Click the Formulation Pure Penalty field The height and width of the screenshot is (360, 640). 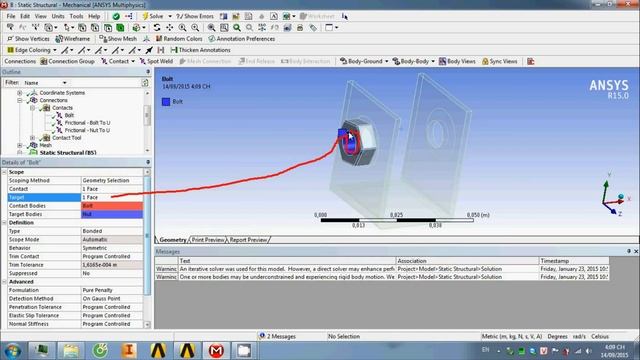pos(112,290)
